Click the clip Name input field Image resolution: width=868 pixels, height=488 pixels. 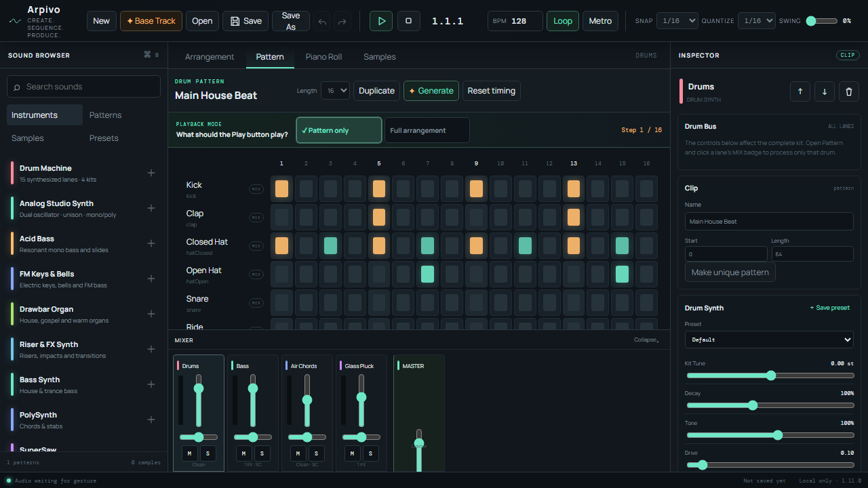pyautogui.click(x=769, y=222)
